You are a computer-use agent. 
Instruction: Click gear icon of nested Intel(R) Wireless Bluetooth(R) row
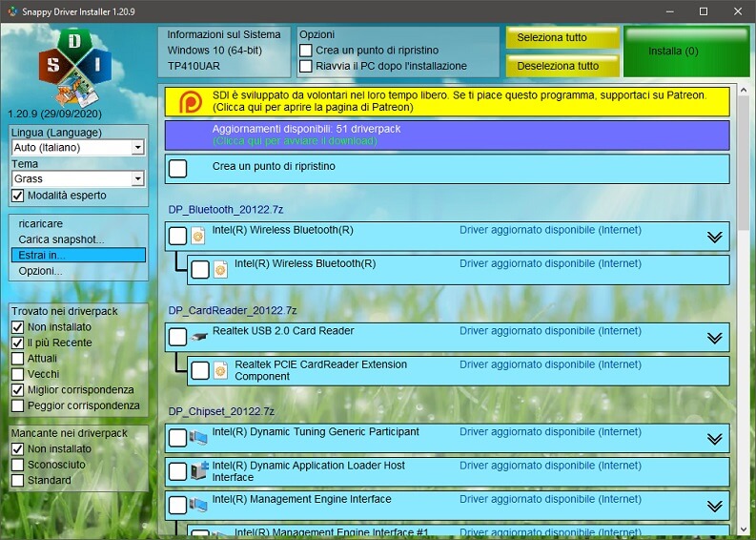tap(220, 270)
